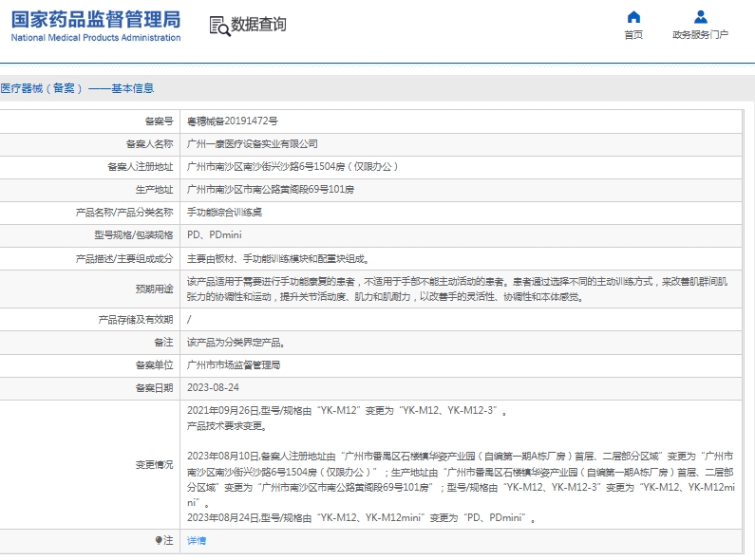Open the 详情 link in 注 row
Screen dimensions: 755x560
pos(197,540)
